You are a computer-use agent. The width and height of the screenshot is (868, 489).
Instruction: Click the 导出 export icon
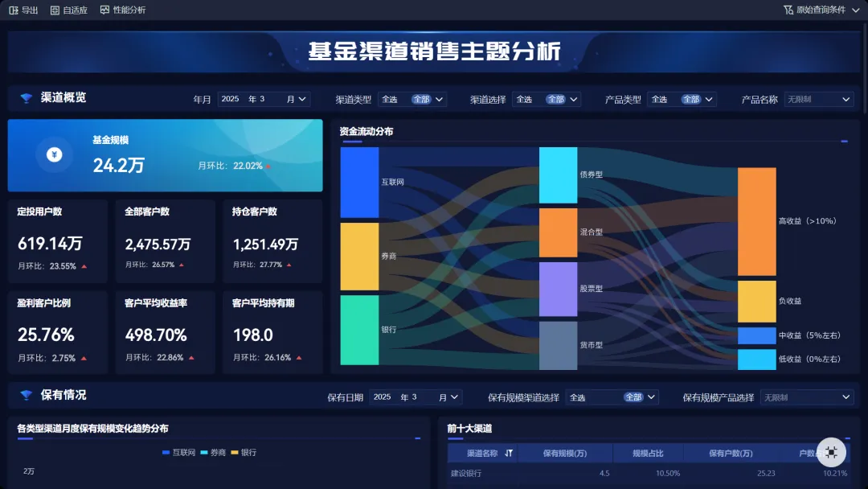click(12, 10)
